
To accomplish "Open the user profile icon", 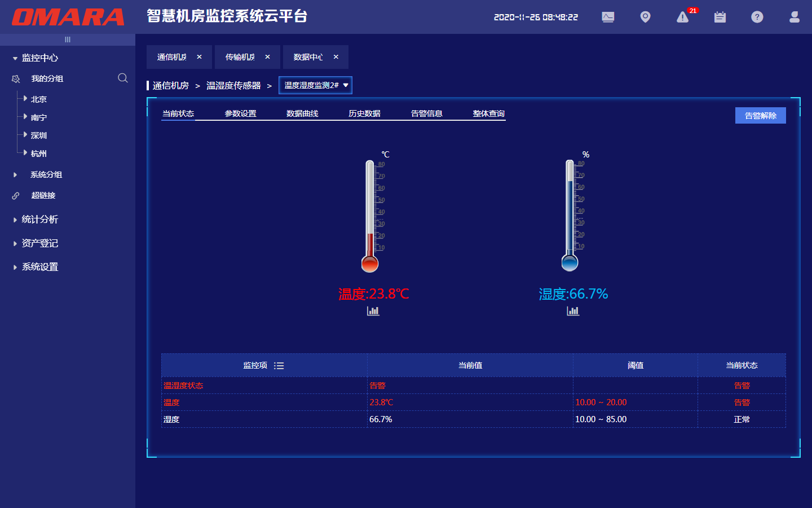I will point(795,17).
